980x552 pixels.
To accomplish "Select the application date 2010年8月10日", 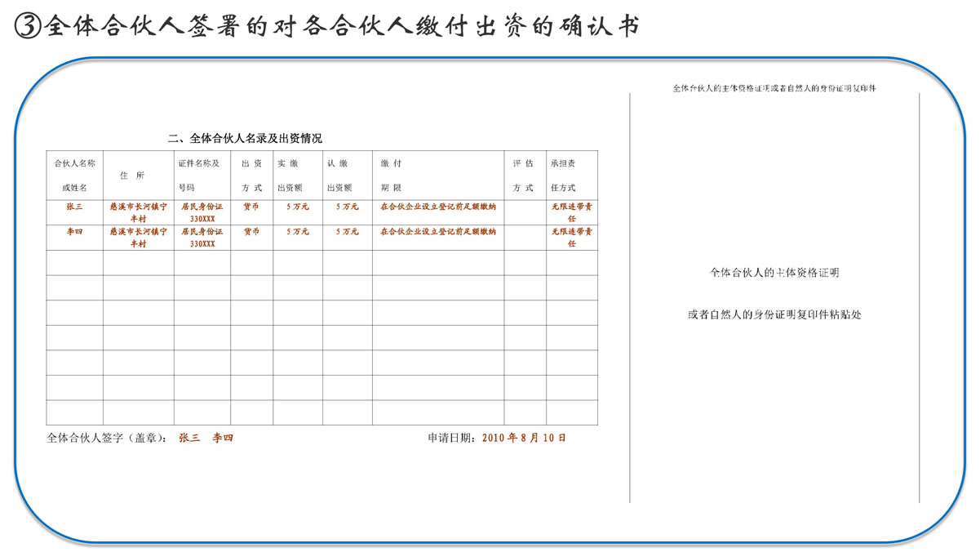I will (x=524, y=438).
